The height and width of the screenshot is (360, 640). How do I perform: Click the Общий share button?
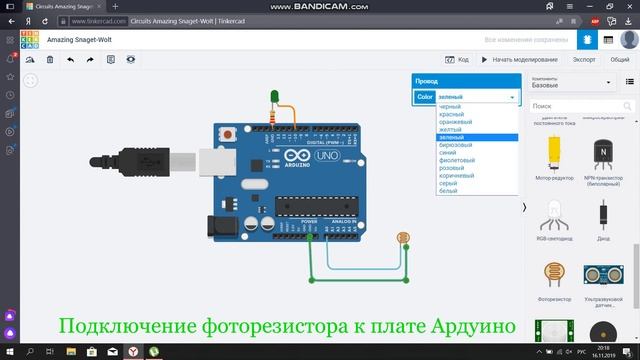pyautogui.click(x=620, y=60)
